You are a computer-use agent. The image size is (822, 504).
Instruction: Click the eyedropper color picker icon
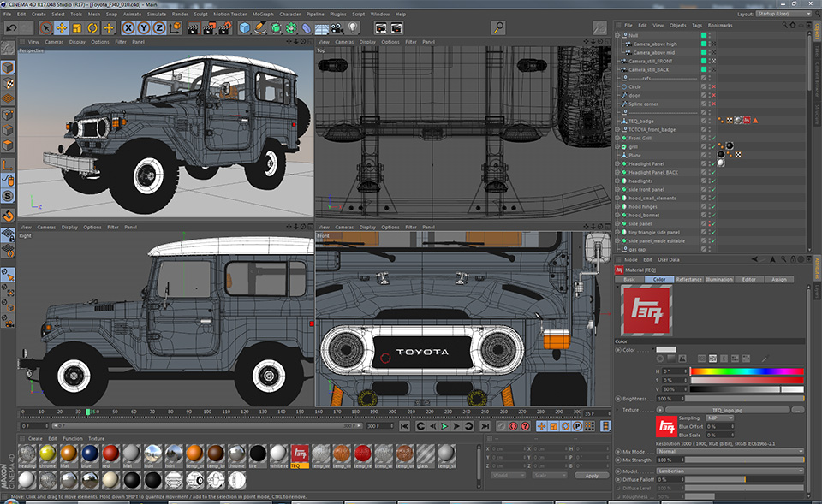(x=764, y=359)
